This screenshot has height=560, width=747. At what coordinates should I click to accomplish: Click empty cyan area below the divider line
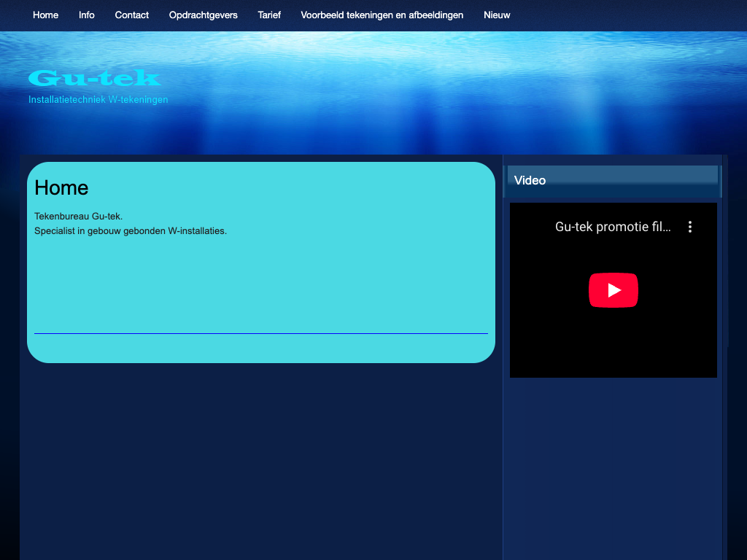pos(260,348)
